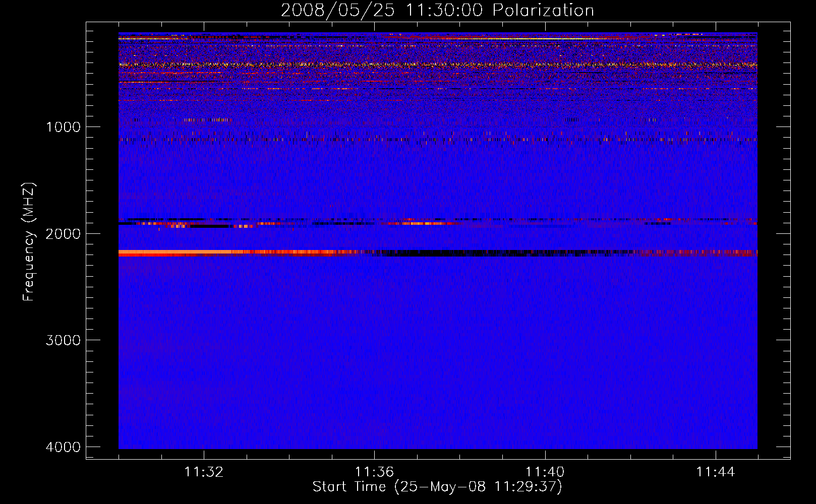This screenshot has width=816, height=504.
Task: Click the "11:40" time tick label
Action: pyautogui.click(x=545, y=472)
